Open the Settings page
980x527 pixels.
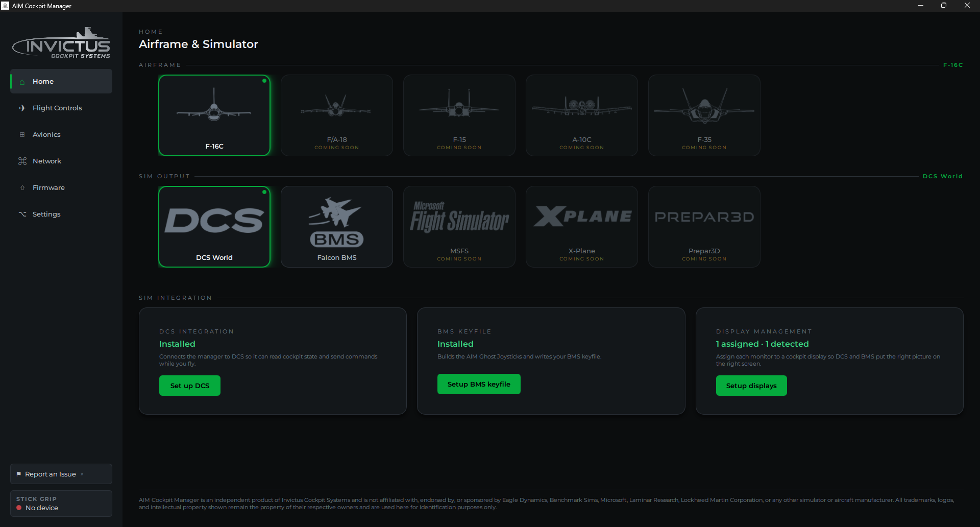point(61,214)
